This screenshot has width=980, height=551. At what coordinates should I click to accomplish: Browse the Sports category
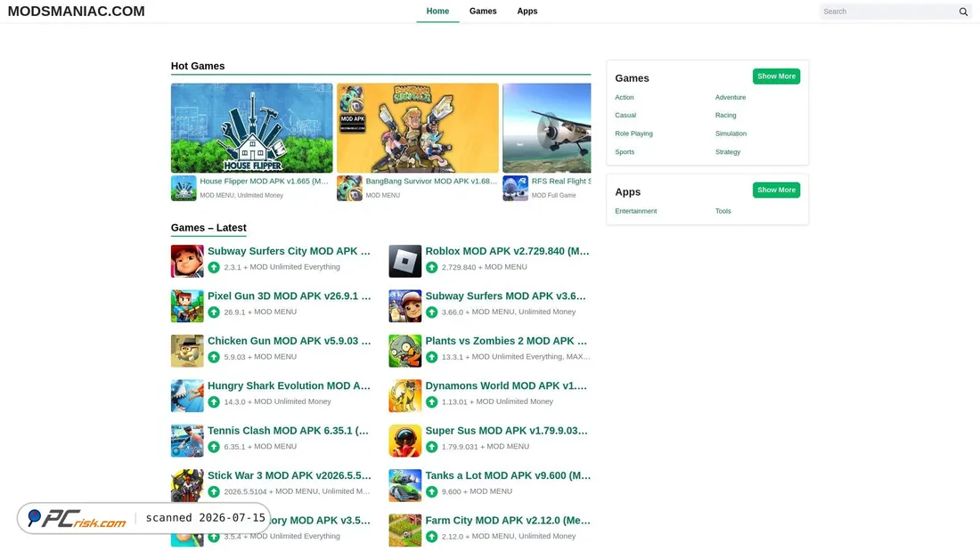pos(625,152)
